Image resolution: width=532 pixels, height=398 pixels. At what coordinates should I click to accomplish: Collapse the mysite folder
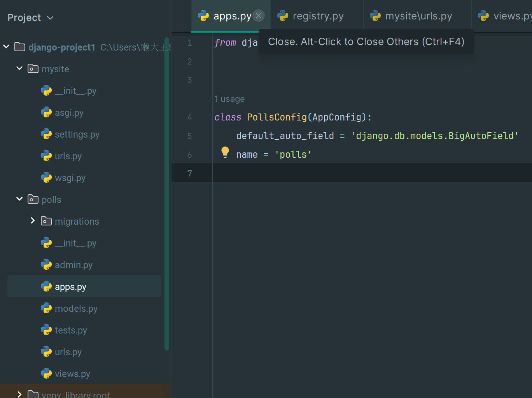pos(19,68)
